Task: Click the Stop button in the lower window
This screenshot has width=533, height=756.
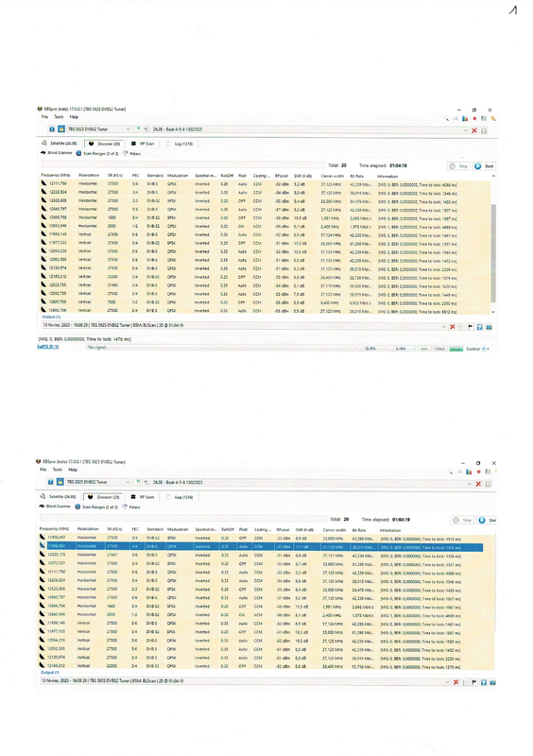Action: [462, 520]
